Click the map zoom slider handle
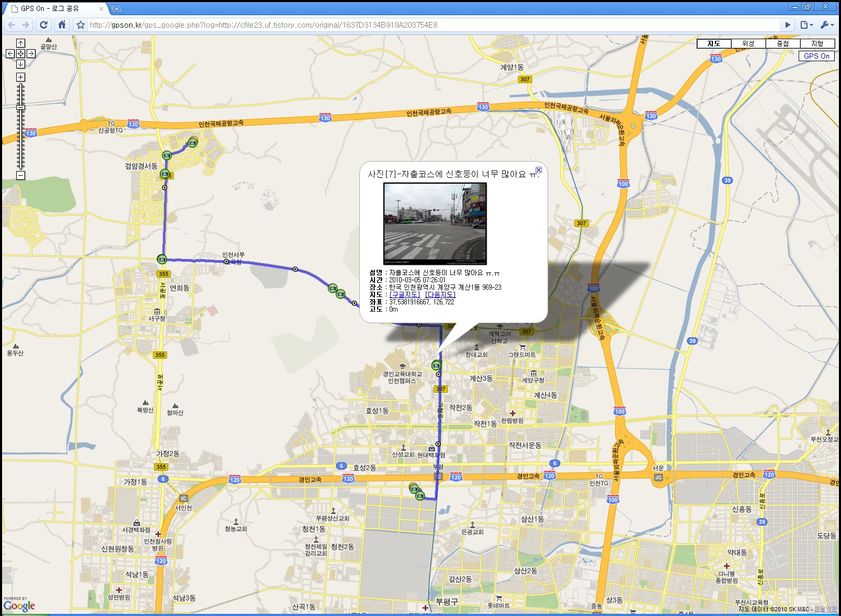The image size is (841, 616). tap(20, 107)
